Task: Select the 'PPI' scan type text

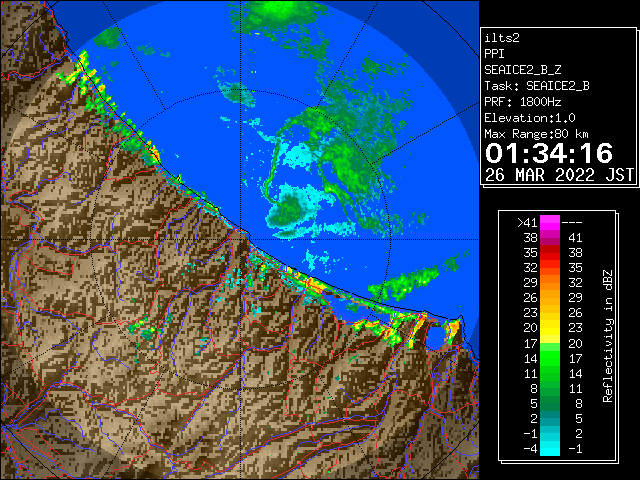Action: tap(494, 54)
